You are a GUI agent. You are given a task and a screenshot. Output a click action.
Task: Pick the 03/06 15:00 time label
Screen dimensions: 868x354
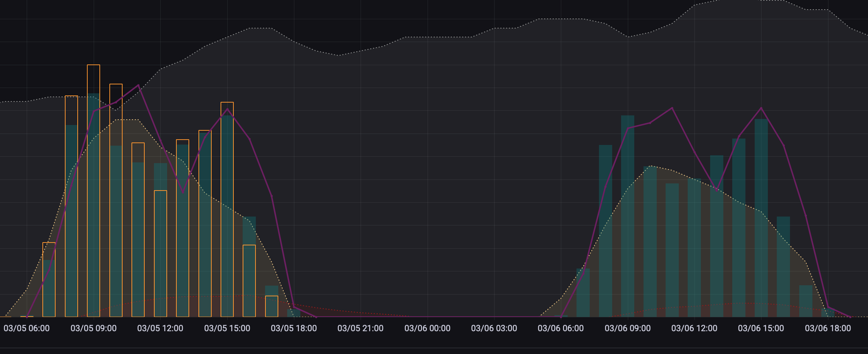[x=761, y=328]
